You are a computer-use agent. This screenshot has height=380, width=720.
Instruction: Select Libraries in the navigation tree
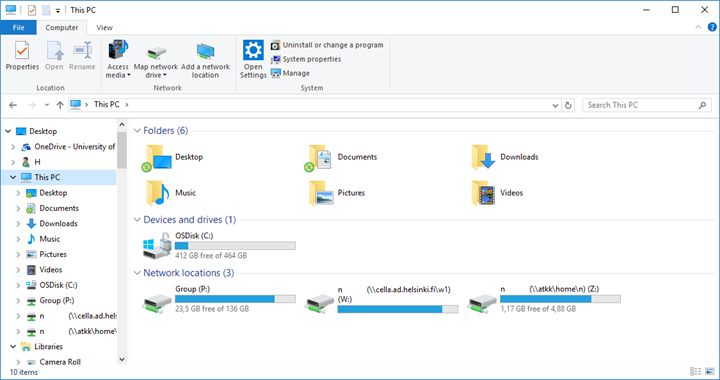coord(42,346)
